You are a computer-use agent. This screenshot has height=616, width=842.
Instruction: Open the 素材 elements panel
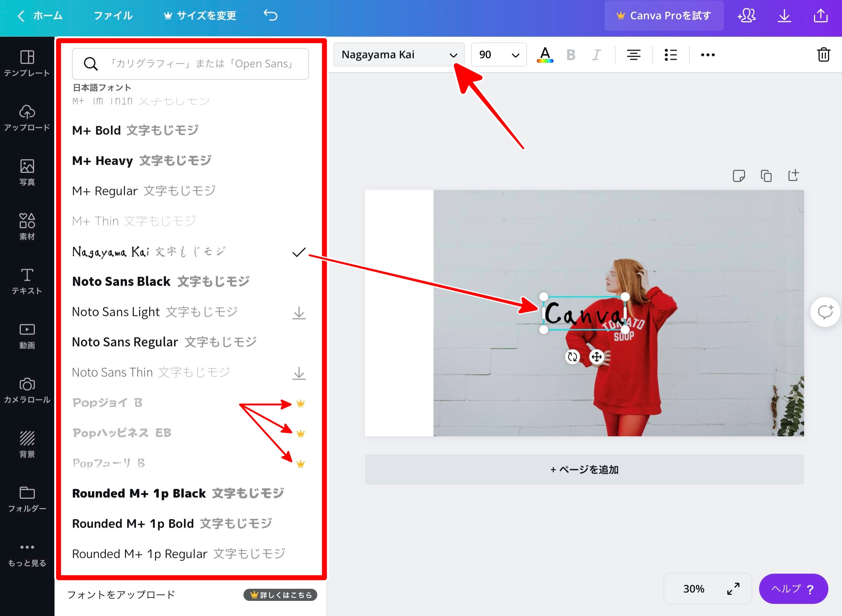27,227
